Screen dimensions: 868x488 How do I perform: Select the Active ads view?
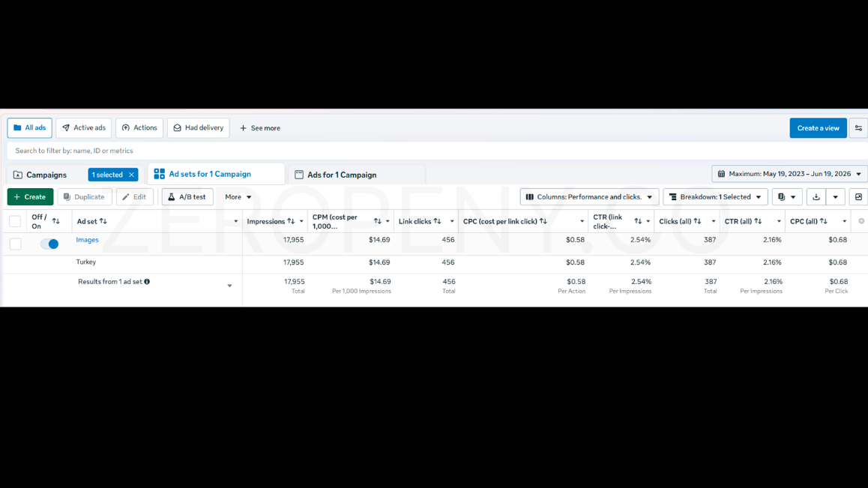coord(84,128)
